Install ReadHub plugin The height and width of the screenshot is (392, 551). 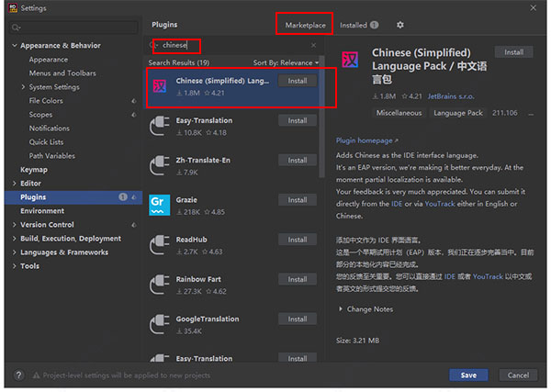pos(298,240)
